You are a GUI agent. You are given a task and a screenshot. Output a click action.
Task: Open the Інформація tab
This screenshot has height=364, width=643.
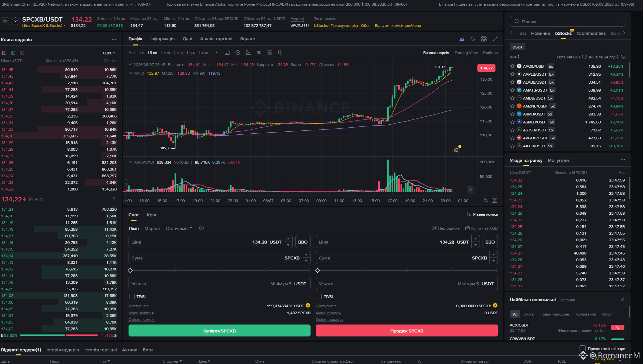[x=162, y=39]
